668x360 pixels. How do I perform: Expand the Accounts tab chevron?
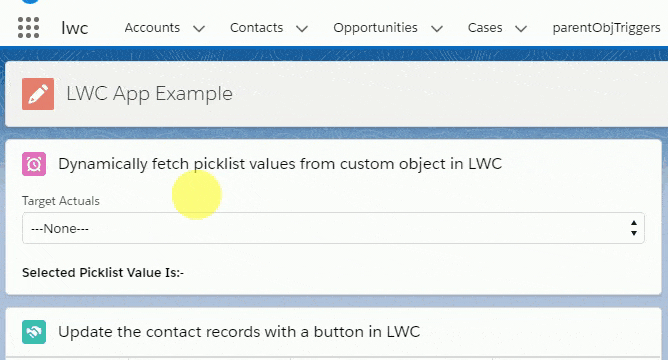[x=199, y=29]
